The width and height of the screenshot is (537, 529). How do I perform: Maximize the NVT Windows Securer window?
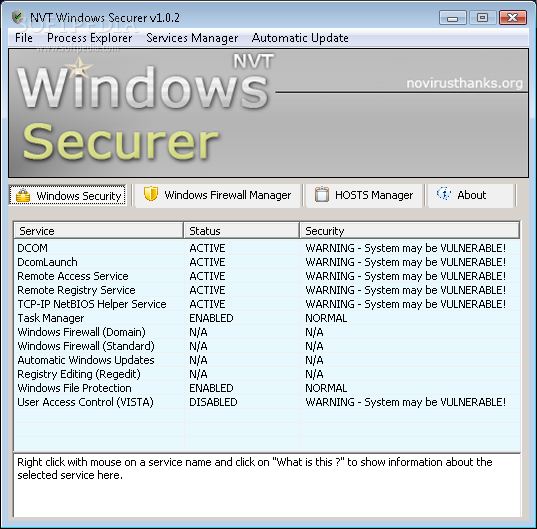pyautogui.click(x=483, y=17)
